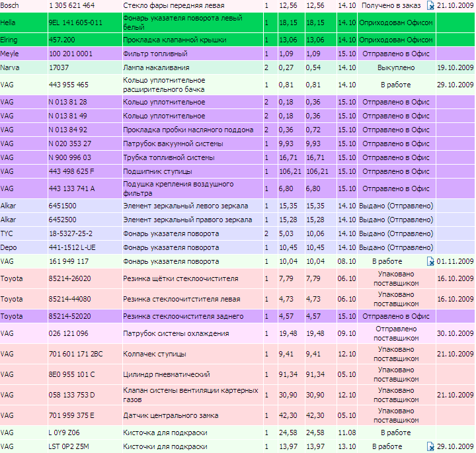Select part number 441-1512 L-UE

tap(72, 247)
